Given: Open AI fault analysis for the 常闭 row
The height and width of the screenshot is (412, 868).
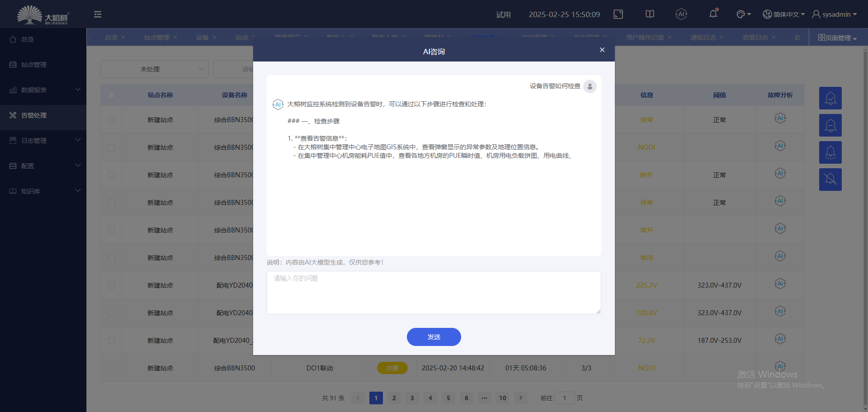Looking at the screenshot, I should pos(780,256).
